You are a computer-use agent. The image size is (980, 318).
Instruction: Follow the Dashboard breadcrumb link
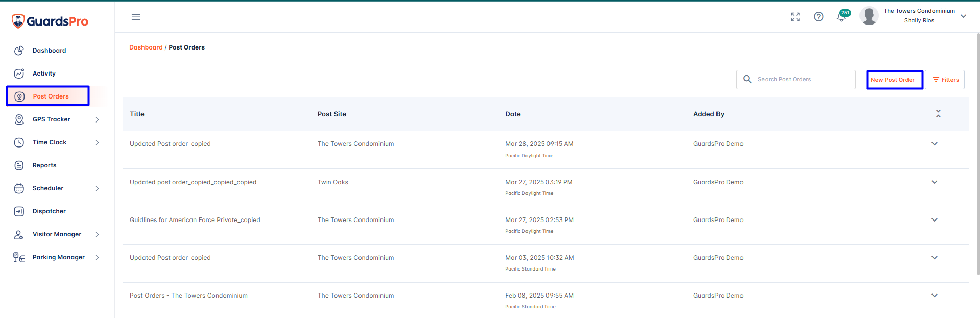click(146, 47)
